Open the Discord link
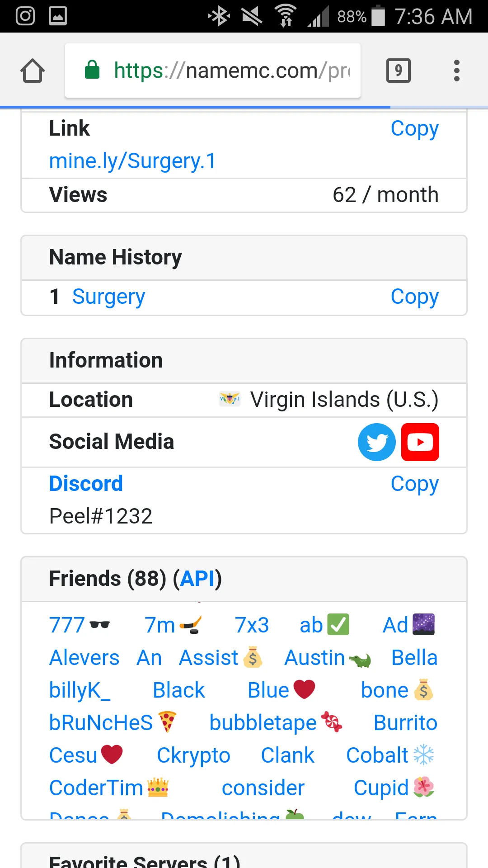This screenshot has width=488, height=868. tap(86, 484)
